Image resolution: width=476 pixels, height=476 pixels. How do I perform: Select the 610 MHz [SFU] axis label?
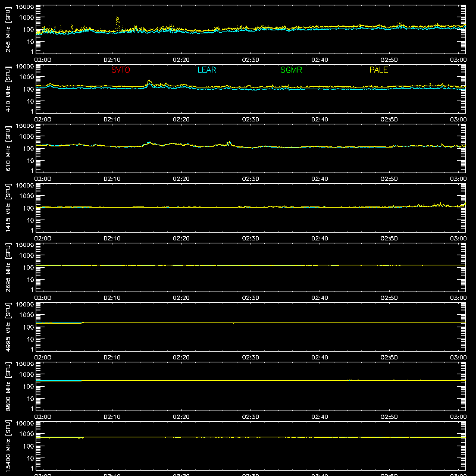[8, 148]
